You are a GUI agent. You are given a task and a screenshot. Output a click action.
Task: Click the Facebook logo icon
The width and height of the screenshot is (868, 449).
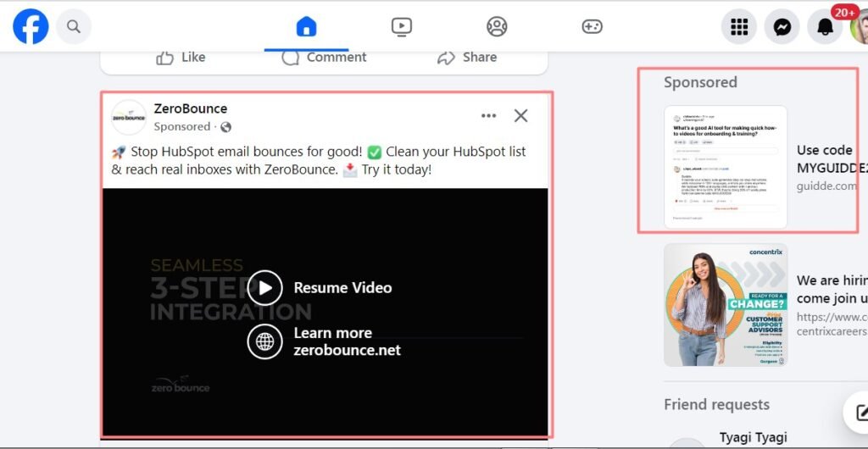(31, 27)
